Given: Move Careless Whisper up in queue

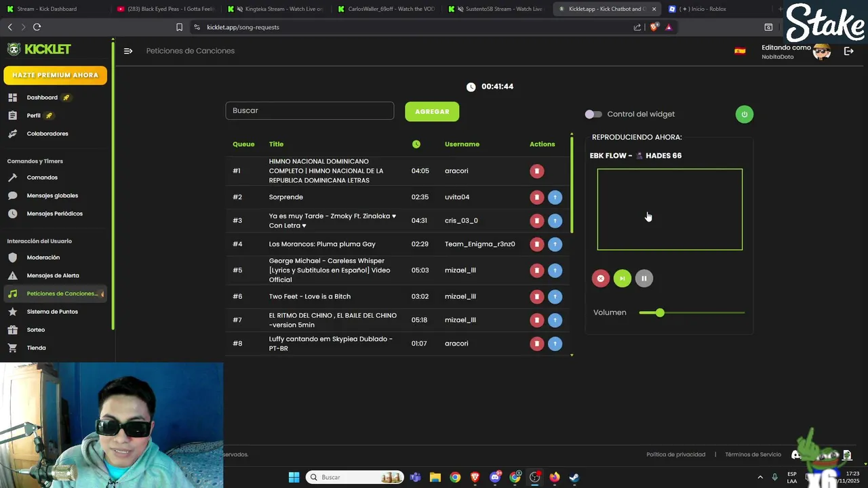Looking at the screenshot, I should pos(555,270).
